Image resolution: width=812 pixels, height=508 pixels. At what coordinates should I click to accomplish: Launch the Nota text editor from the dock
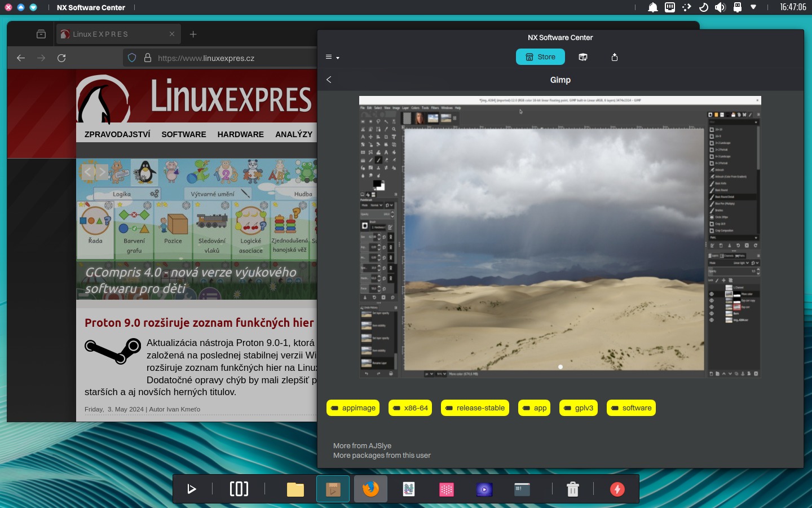click(409, 489)
